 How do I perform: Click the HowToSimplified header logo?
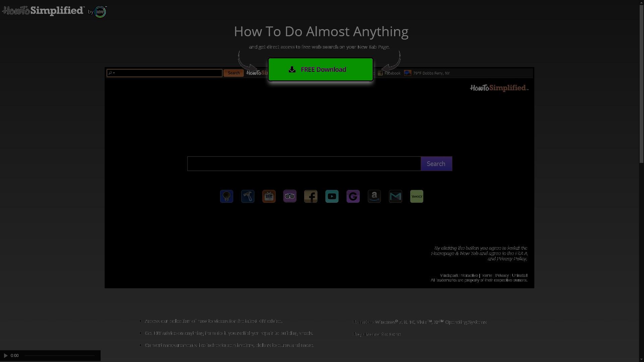tap(43, 11)
